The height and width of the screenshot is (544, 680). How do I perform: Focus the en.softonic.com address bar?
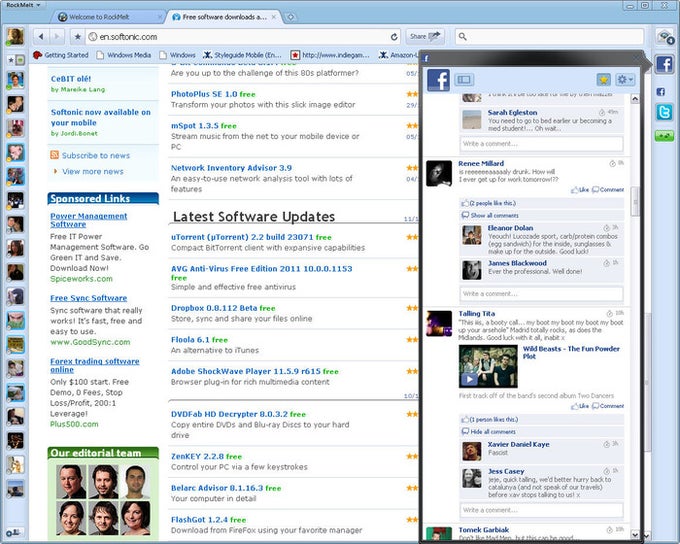(243, 37)
